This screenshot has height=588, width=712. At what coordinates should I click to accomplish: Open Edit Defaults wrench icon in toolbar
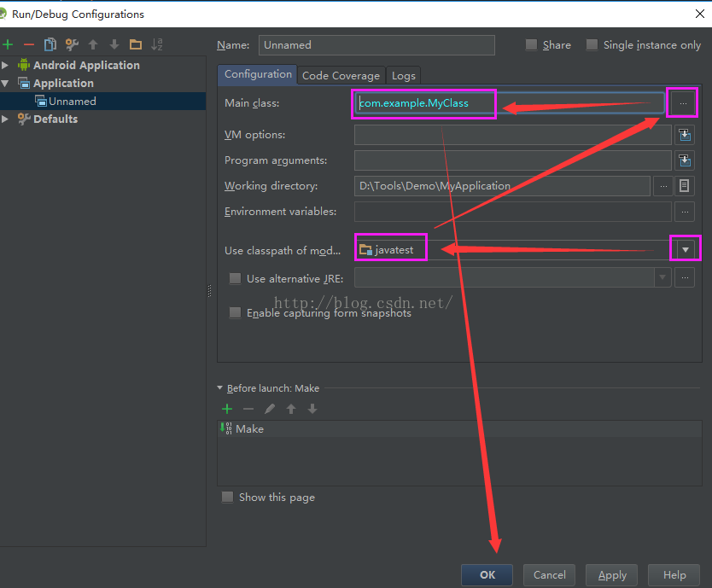click(72, 44)
